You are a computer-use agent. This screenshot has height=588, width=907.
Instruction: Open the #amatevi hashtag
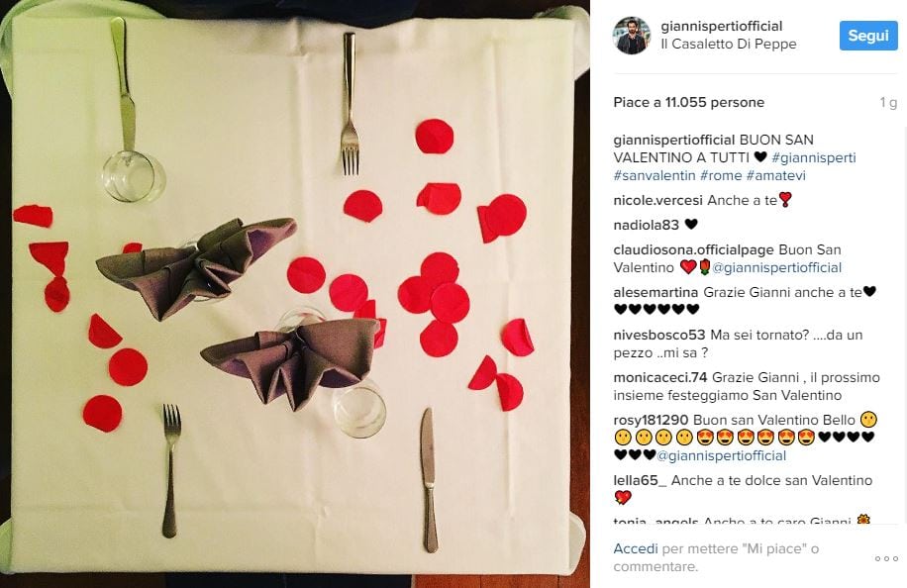tap(775, 175)
